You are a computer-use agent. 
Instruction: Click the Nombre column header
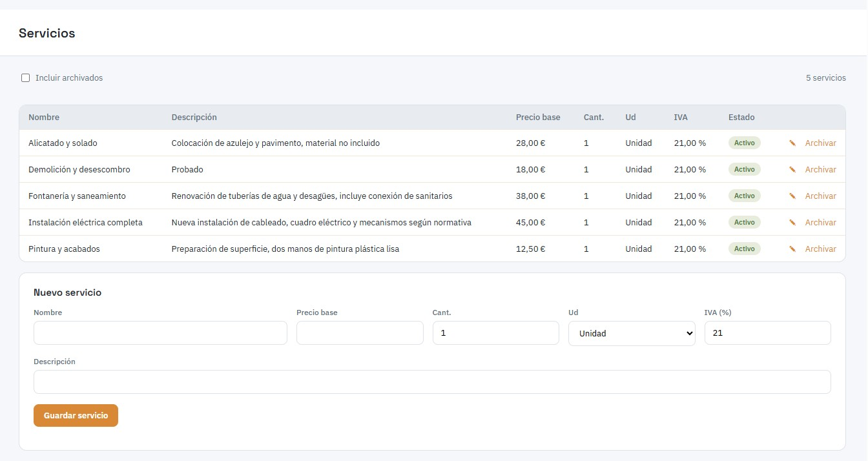[x=44, y=118]
